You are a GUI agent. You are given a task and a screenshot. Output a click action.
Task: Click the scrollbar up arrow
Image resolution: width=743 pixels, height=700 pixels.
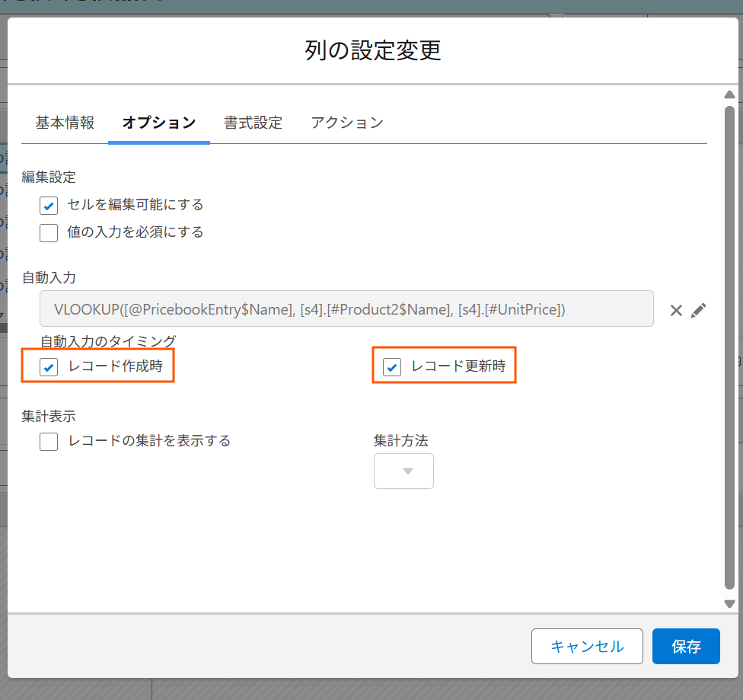tap(730, 94)
